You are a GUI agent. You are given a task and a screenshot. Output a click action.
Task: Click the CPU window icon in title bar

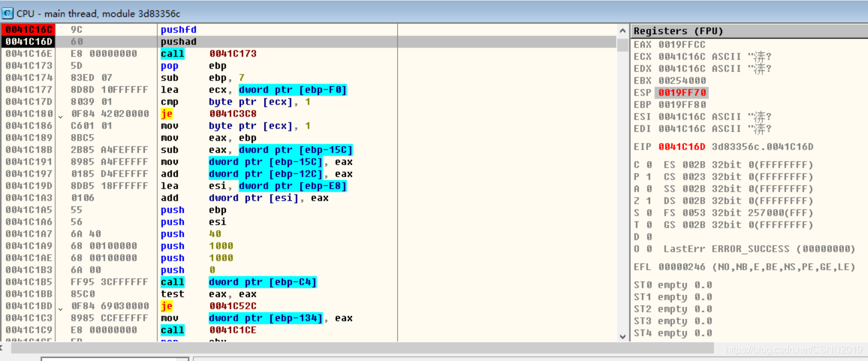pyautogui.click(x=8, y=13)
